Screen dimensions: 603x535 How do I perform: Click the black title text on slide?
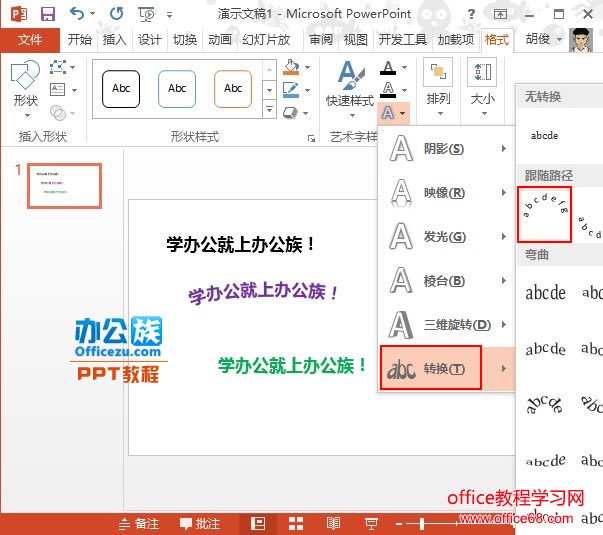[240, 244]
